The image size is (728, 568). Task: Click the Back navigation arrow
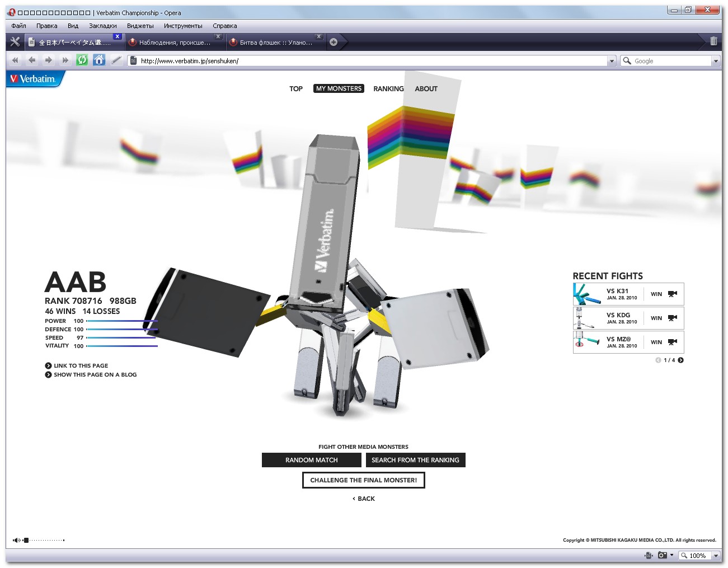pos(32,60)
